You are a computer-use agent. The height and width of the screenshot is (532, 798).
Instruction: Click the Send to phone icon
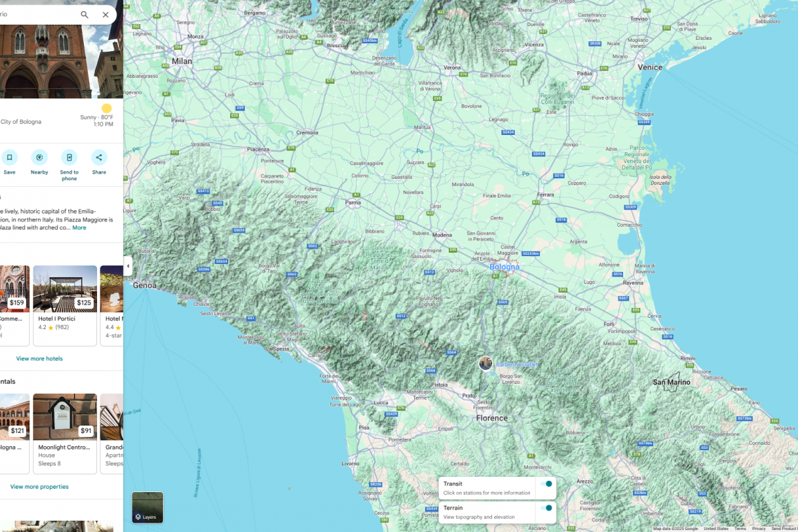point(69,158)
